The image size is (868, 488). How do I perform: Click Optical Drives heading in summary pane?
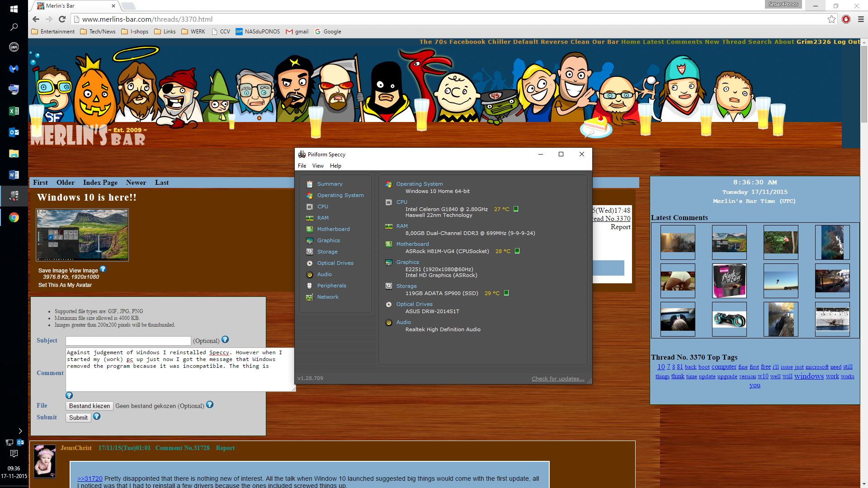pyautogui.click(x=414, y=304)
